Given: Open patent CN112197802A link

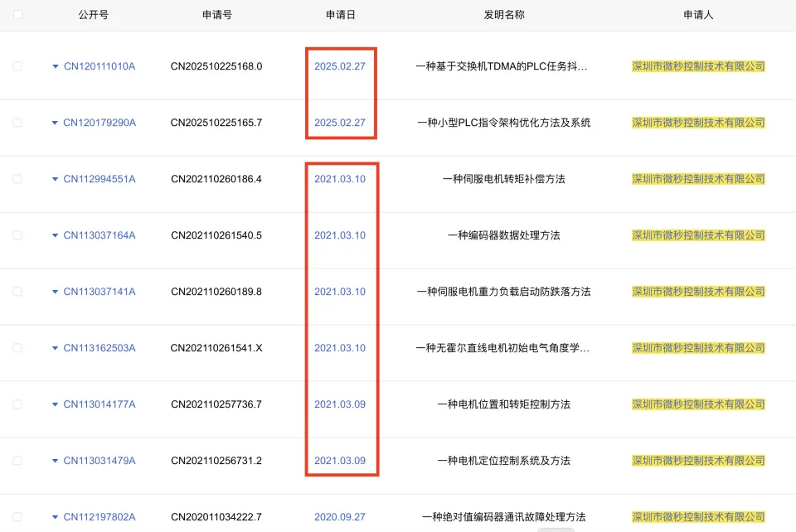Looking at the screenshot, I should pos(99,517).
